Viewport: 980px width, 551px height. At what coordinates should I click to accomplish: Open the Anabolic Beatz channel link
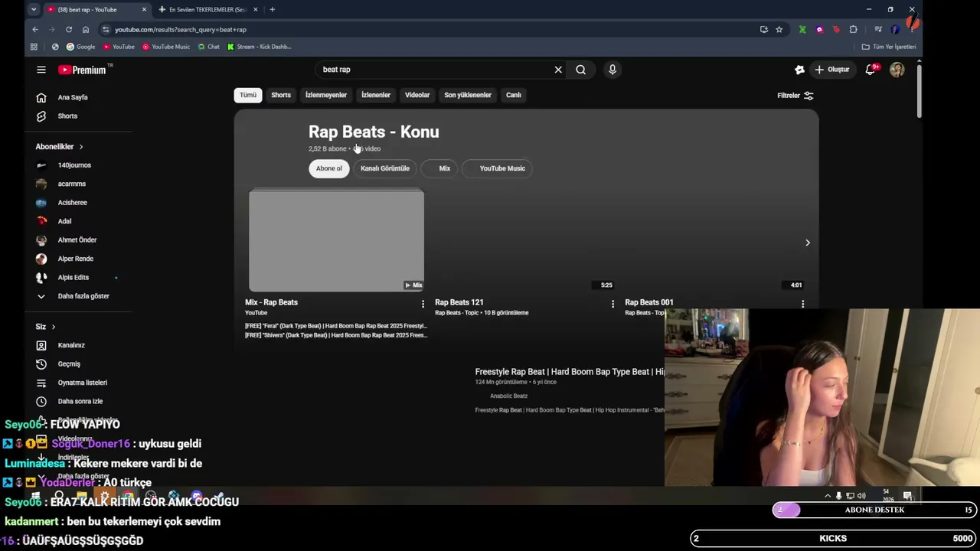click(x=508, y=396)
